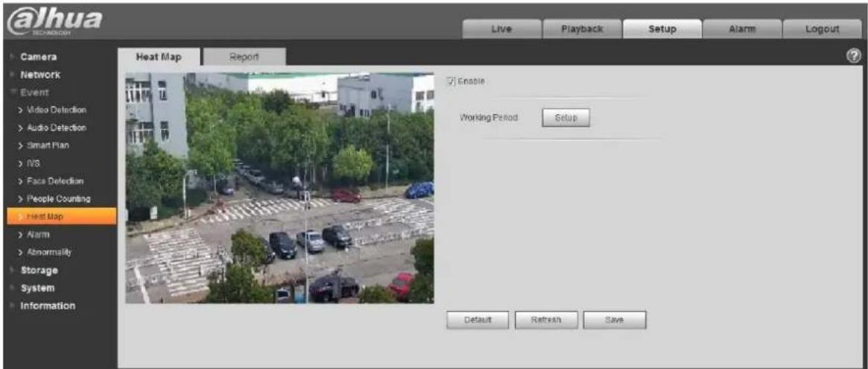Expand the Storage section
Image resolution: width=868 pixels, height=369 pixels.
click(39, 271)
